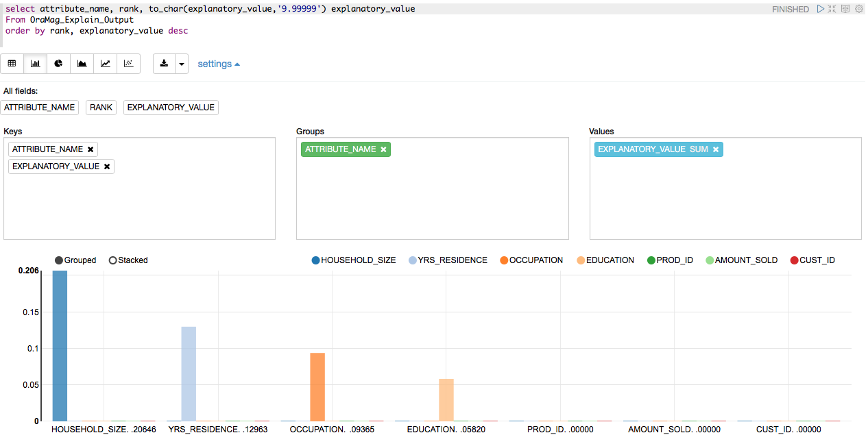Viewport: 868px width, 446px height.
Task: Hide the paragraph editor
Action: (x=832, y=9)
